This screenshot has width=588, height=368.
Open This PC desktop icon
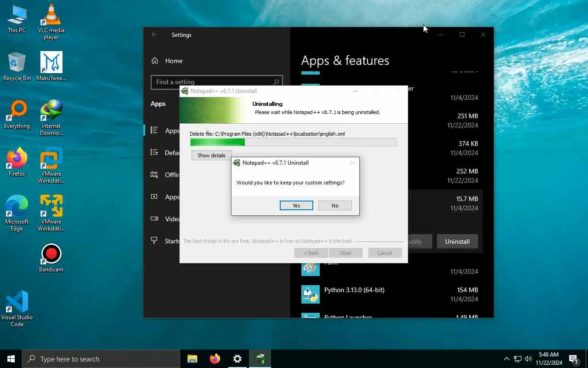pyautogui.click(x=17, y=19)
